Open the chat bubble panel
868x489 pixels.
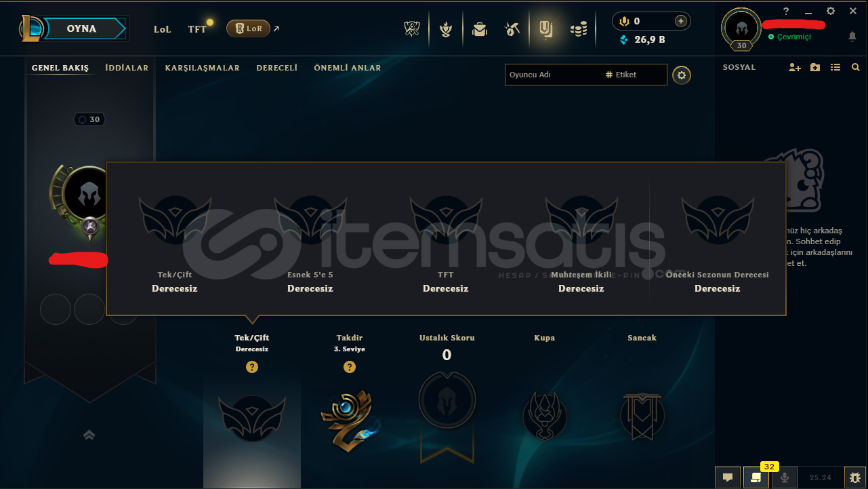[x=728, y=477]
